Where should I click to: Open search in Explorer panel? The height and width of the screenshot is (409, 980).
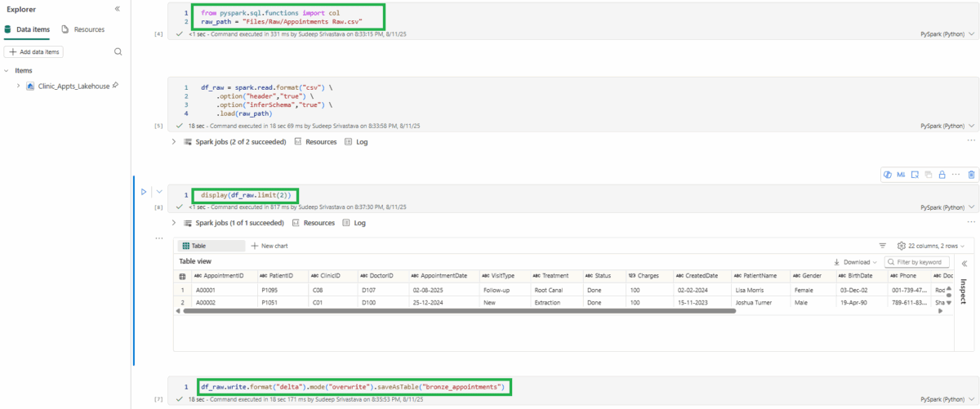(118, 51)
